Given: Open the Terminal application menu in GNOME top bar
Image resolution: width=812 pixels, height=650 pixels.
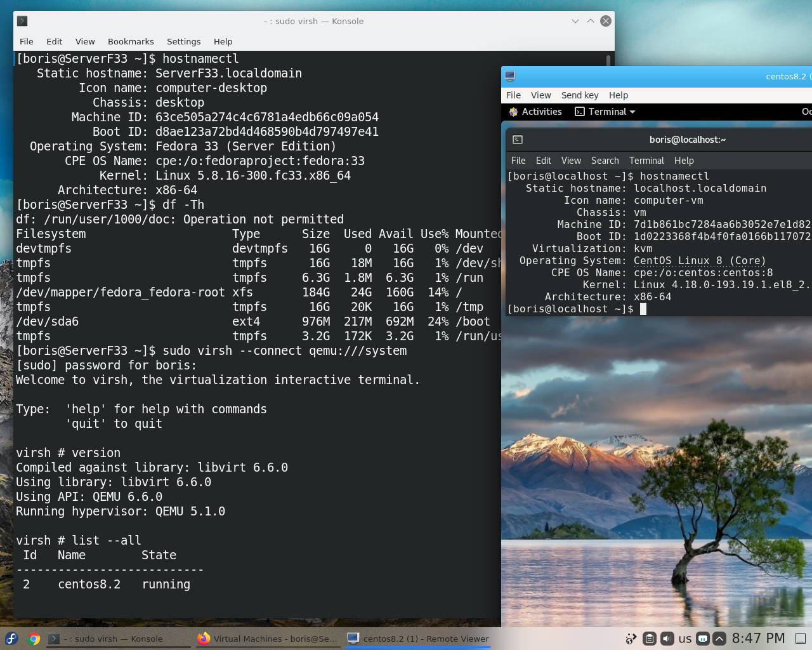Looking at the screenshot, I should [604, 111].
